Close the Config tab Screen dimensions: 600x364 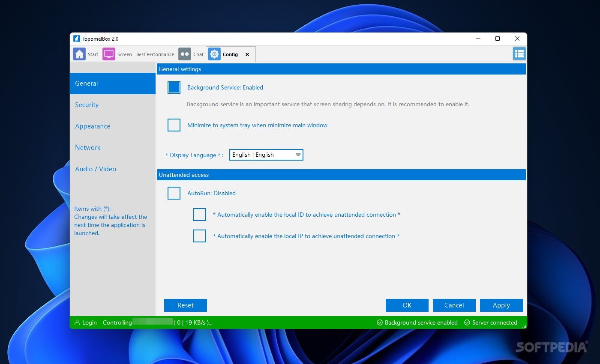(247, 54)
